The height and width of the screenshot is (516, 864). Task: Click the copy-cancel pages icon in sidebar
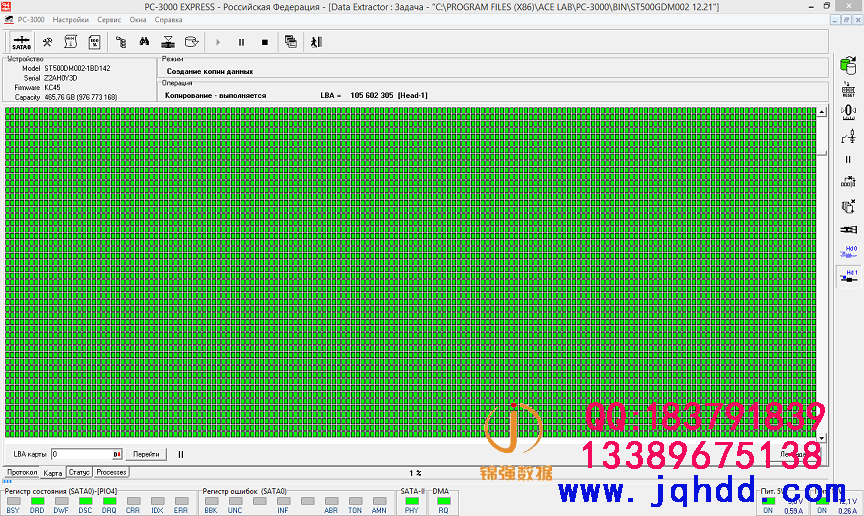tap(848, 206)
